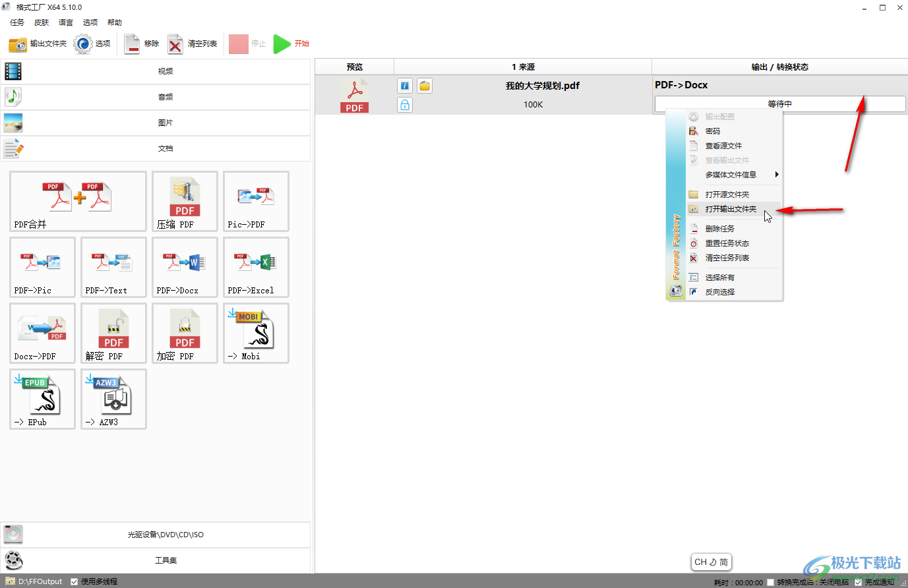
Task: Open the 选项 menu in menu bar
Action: [90, 22]
